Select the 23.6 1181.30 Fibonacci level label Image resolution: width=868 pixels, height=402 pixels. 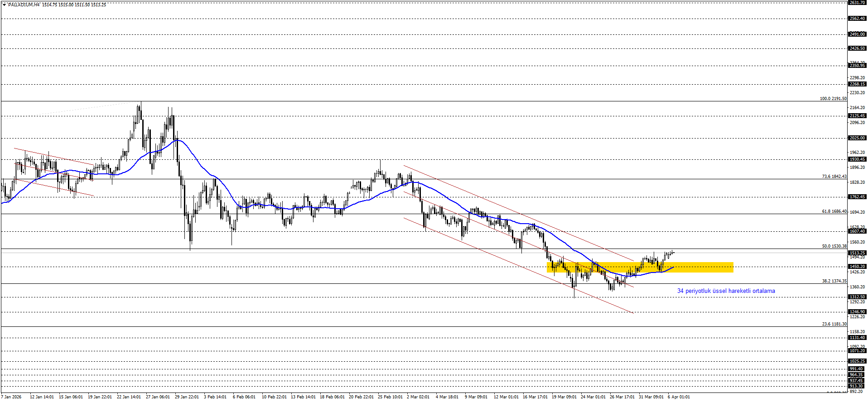tap(834, 324)
